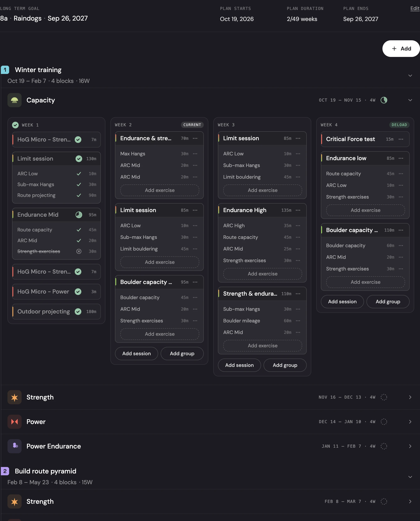Viewport: 420px width, 521px height.
Task: Open options for ARC High exercise
Action: pyautogui.click(x=298, y=226)
